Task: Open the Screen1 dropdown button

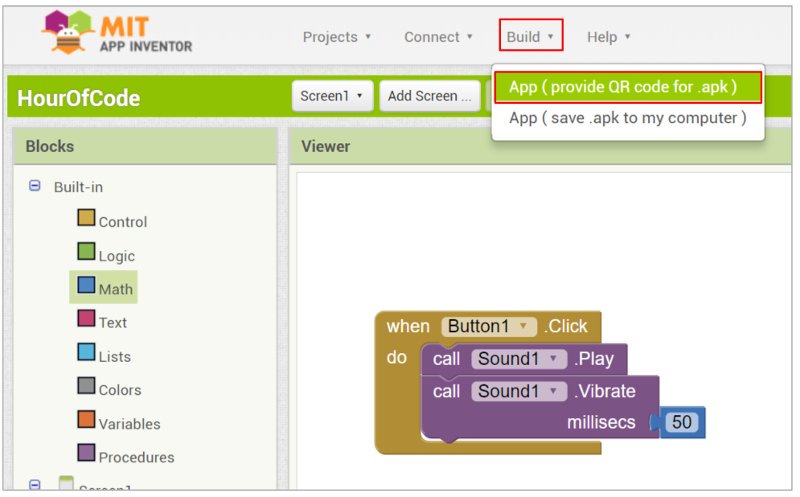Action: coord(332,95)
